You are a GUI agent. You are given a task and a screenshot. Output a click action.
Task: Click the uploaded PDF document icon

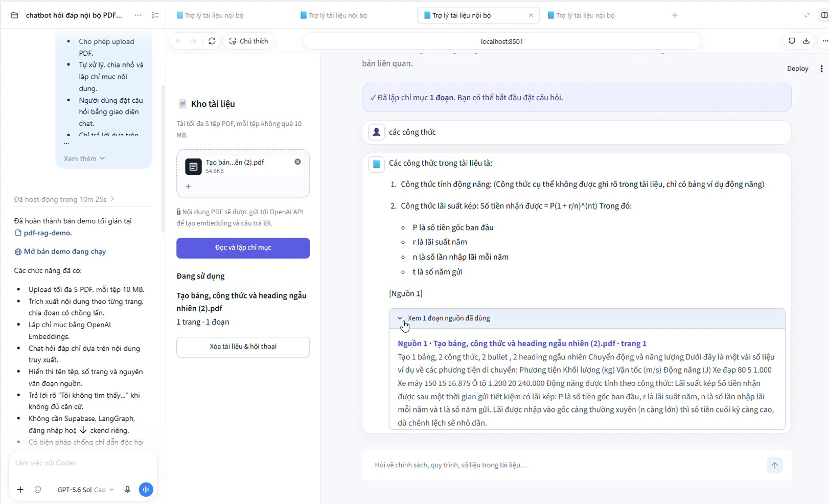pos(193,167)
